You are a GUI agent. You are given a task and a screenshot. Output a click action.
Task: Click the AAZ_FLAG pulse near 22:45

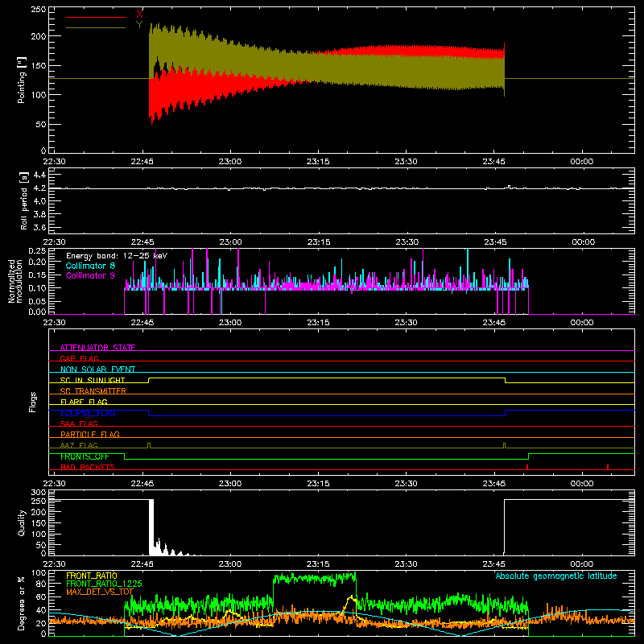tap(149, 445)
